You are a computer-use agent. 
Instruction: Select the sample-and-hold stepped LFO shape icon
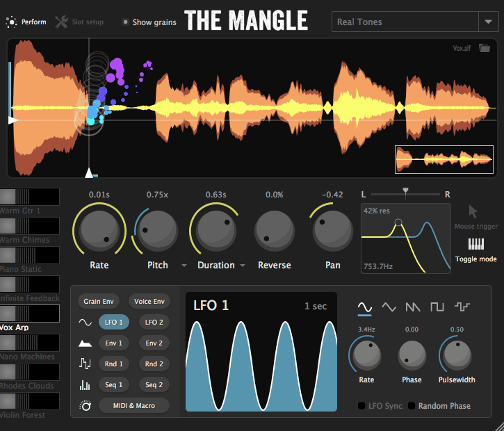462,306
